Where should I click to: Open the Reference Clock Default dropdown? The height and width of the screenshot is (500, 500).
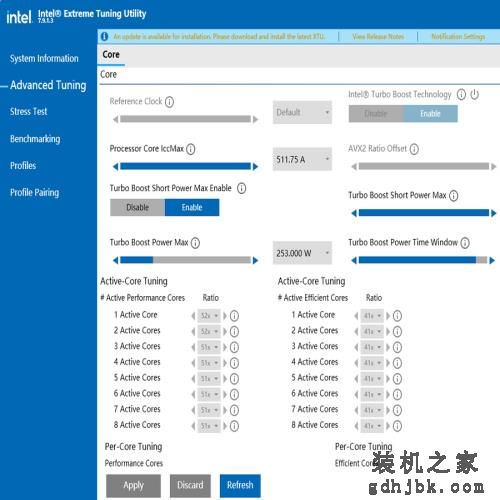pos(302,112)
